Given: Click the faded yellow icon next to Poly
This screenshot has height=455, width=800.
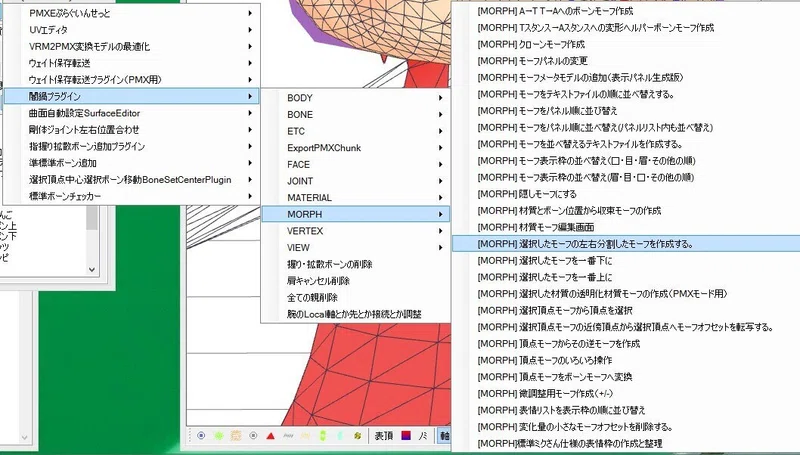Looking at the screenshot, I should pos(306,436).
